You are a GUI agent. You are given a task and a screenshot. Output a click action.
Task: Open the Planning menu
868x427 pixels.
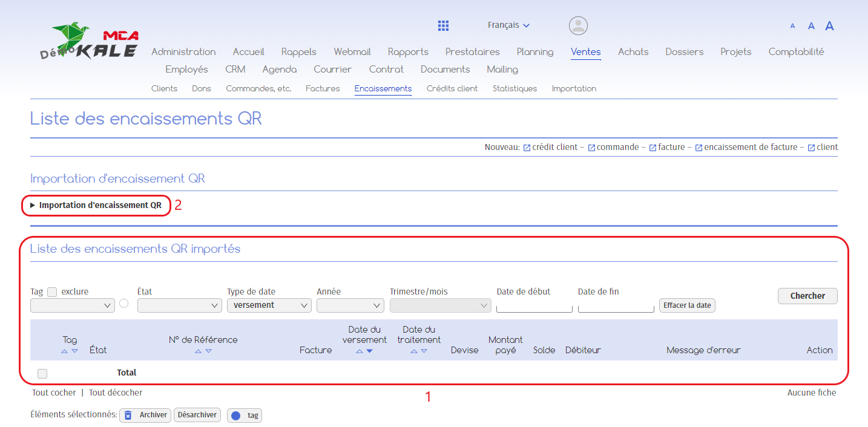coord(535,52)
